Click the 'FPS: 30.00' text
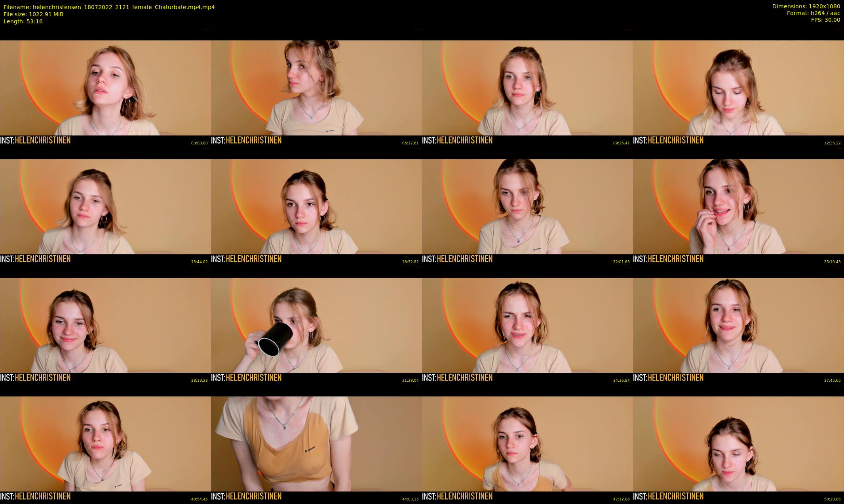844x504 pixels. pos(825,20)
